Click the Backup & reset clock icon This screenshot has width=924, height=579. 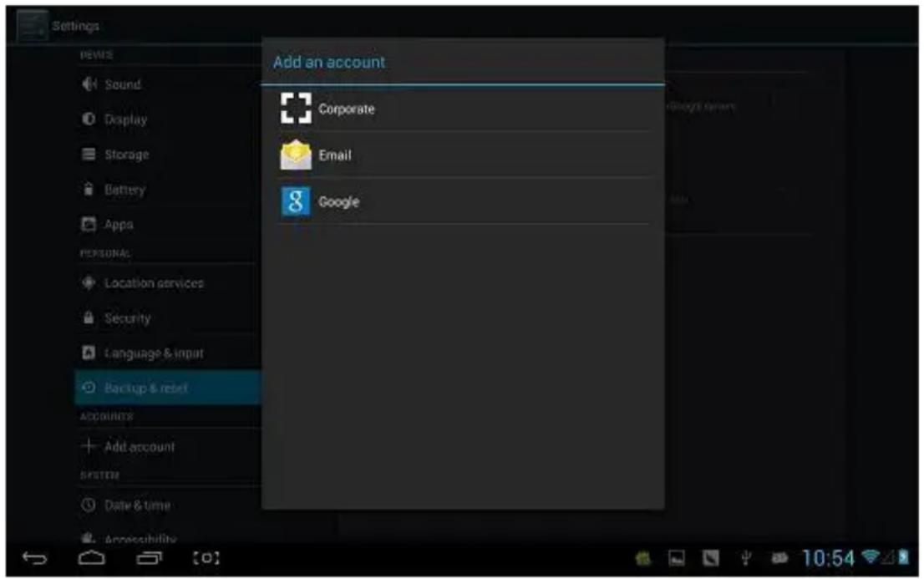click(x=89, y=388)
